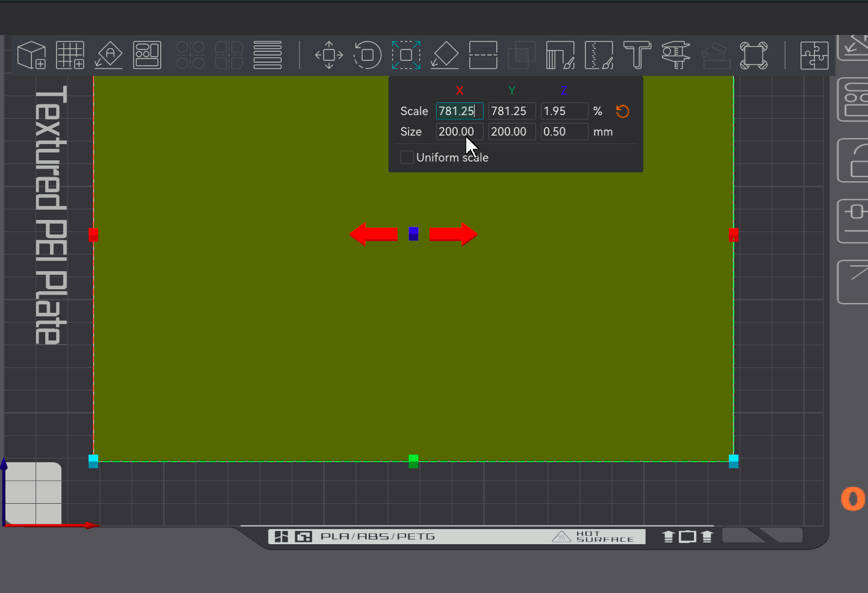Click the Size X field in mm
The height and width of the screenshot is (593, 868).
(460, 131)
